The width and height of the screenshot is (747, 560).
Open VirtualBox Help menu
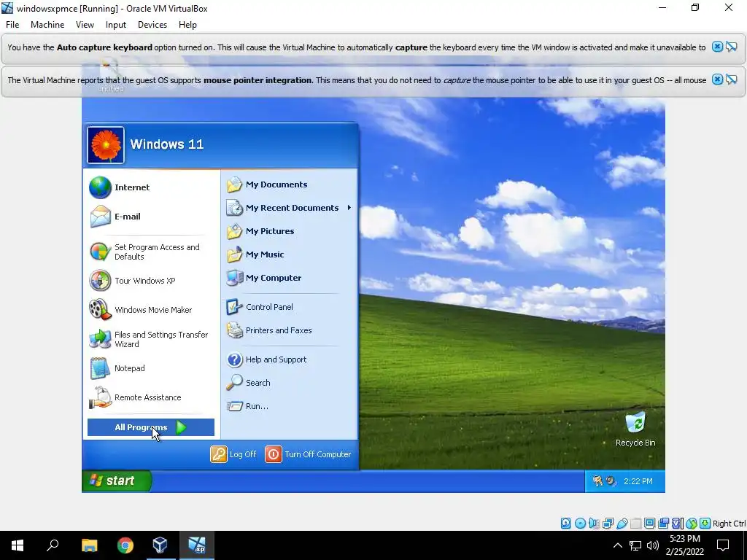[187, 25]
